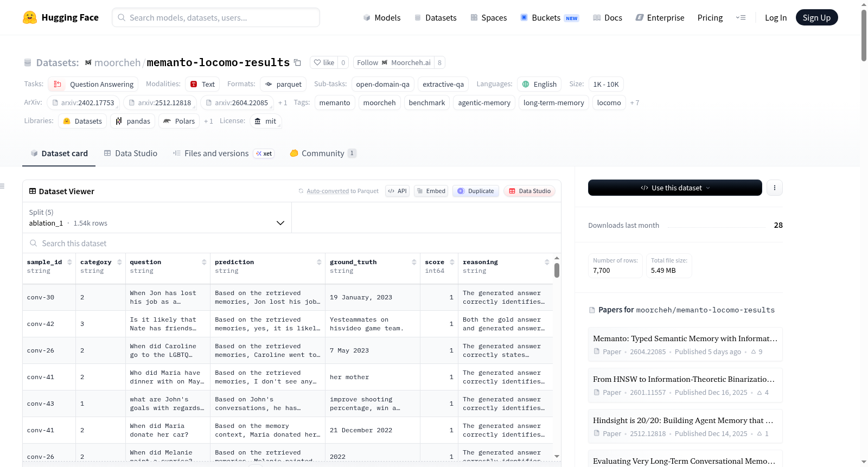868x467 pixels.
Task: Open the Files and versions tab
Action: pyautogui.click(x=224, y=153)
